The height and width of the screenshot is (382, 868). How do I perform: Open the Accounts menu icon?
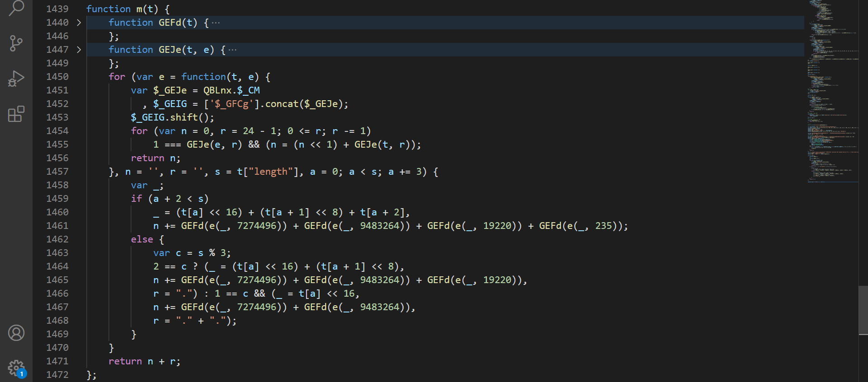pyautogui.click(x=16, y=333)
